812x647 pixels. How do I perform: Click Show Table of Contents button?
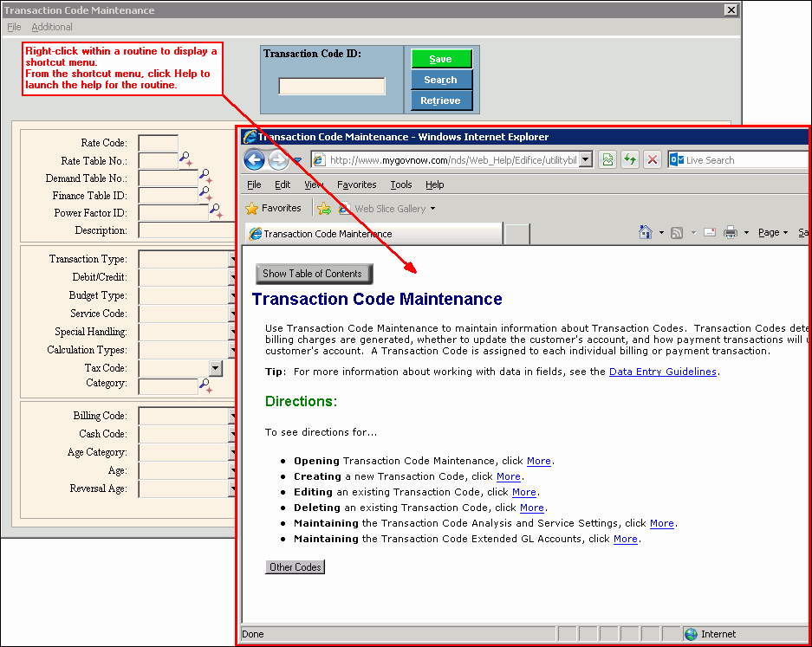[314, 274]
